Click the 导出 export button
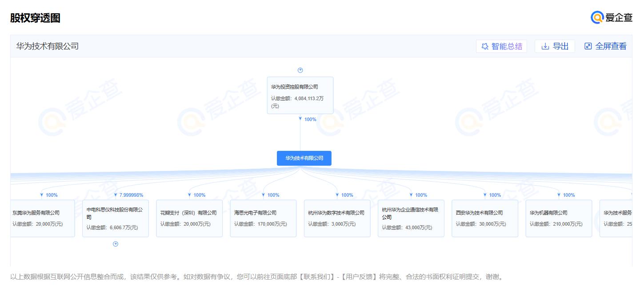Image resolution: width=644 pixels, height=292 pixels. 555,46
